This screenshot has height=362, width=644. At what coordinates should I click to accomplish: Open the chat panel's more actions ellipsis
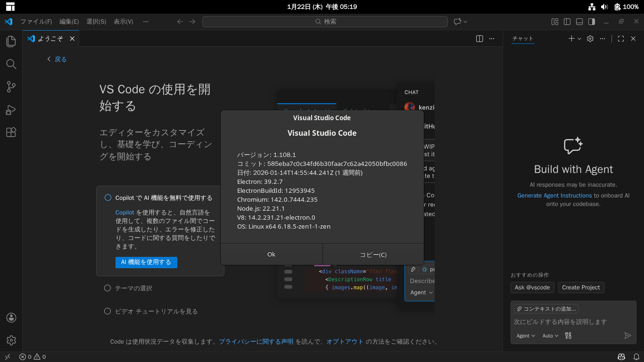pyautogui.click(x=603, y=39)
